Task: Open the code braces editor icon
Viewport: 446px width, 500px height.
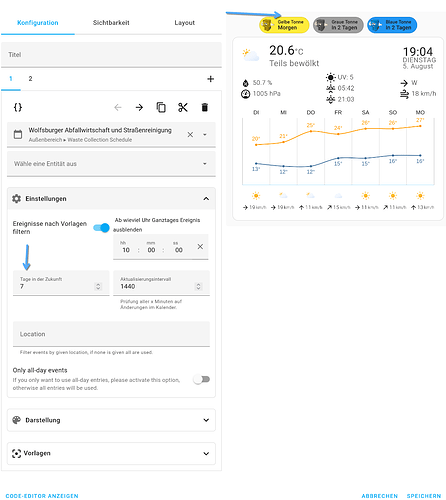Action: click(x=18, y=107)
